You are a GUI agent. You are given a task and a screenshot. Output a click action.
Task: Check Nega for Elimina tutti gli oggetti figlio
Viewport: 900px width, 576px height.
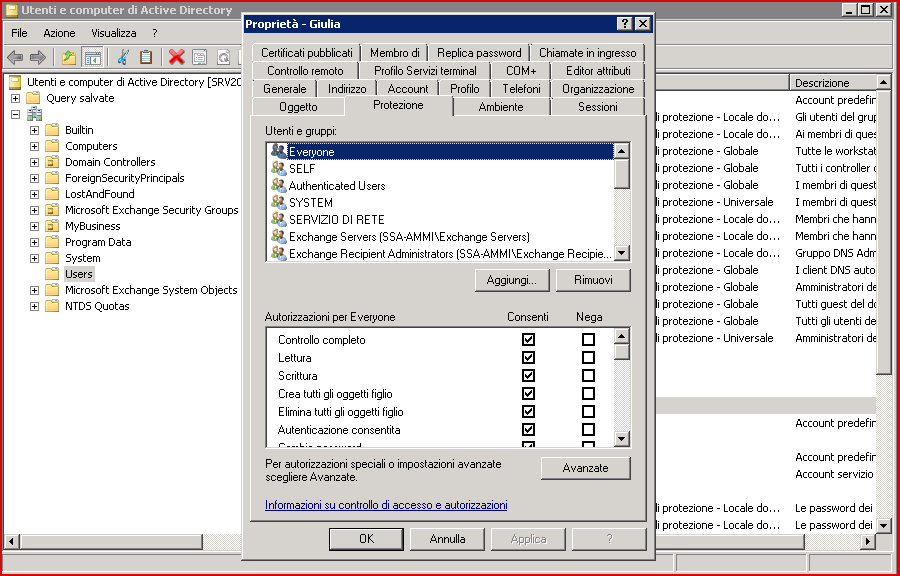click(x=588, y=412)
